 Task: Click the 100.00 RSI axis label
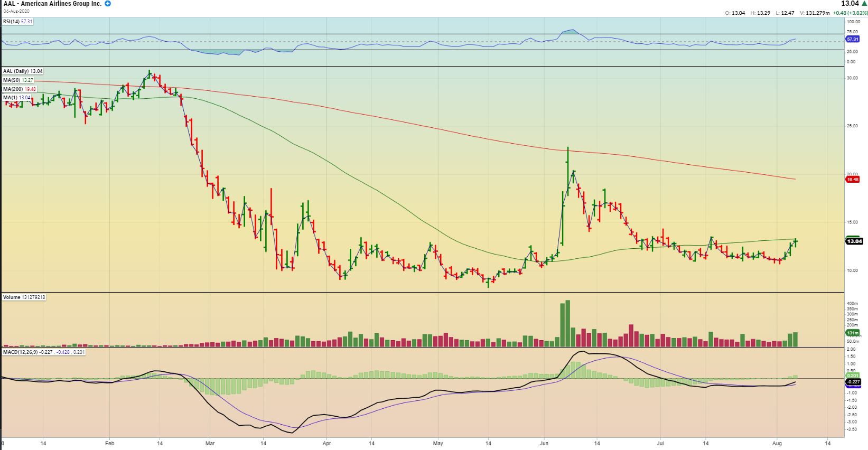853,22
